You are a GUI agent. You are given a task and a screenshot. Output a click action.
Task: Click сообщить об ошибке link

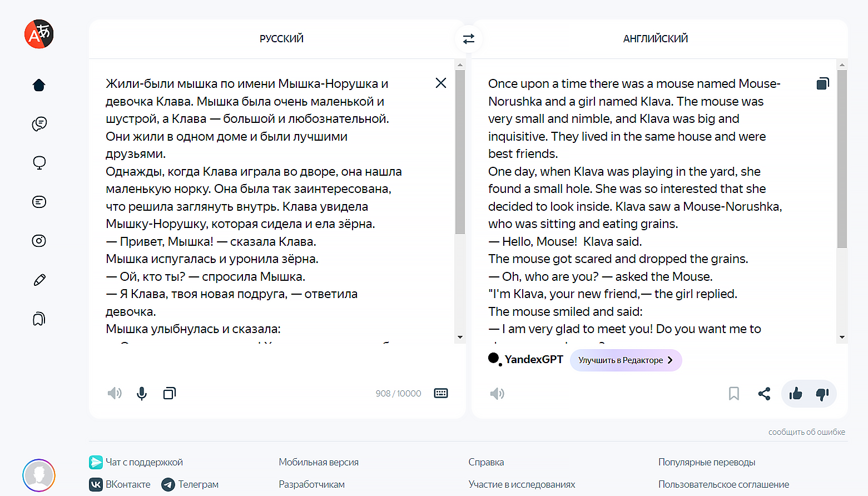[x=807, y=432]
